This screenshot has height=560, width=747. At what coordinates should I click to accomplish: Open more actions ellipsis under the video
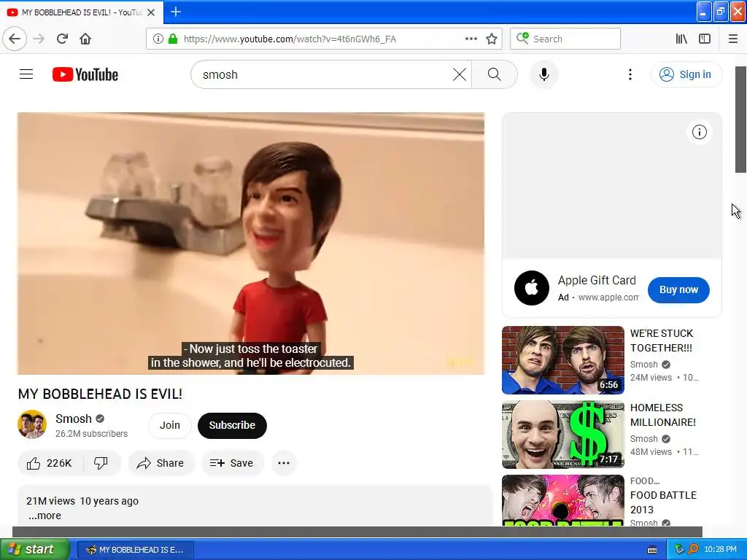click(x=284, y=463)
